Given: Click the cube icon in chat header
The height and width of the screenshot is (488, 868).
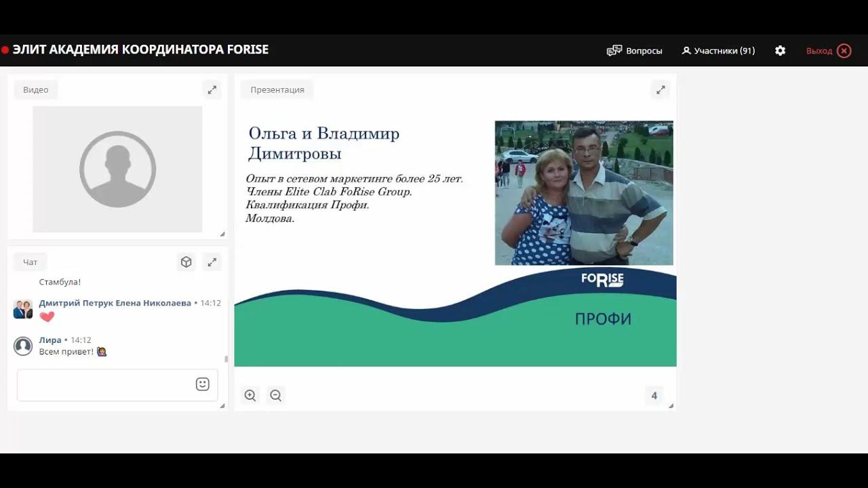Looking at the screenshot, I should (186, 262).
